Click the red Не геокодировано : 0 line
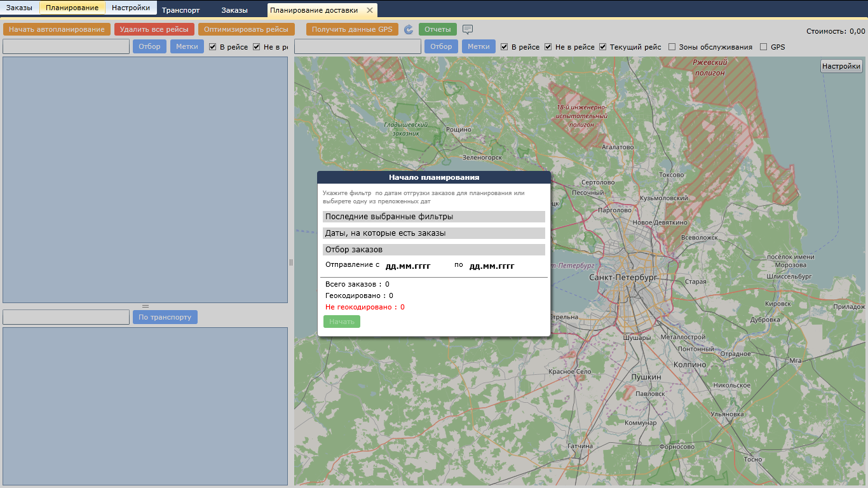 (365, 308)
